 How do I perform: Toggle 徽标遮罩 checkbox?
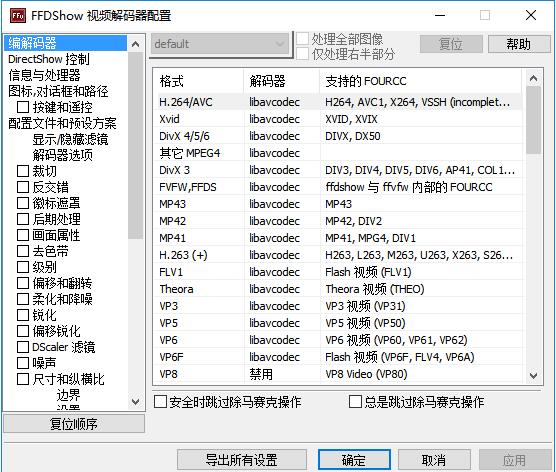click(x=23, y=203)
